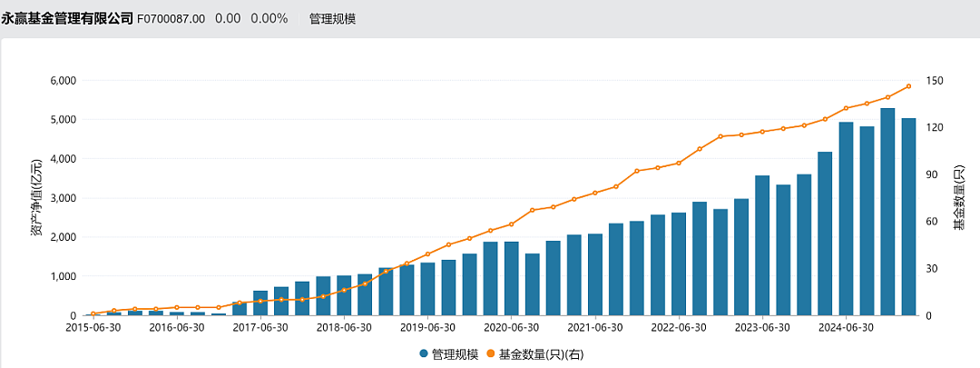980x368 pixels.
Task: Click the fund code F0700087.00
Action: coord(171,19)
